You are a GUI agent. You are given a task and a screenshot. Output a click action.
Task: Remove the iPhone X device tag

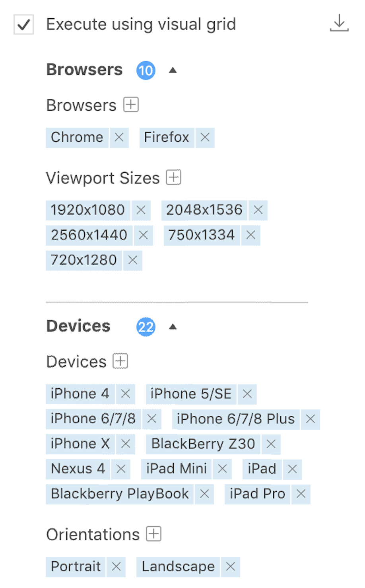[x=126, y=444]
